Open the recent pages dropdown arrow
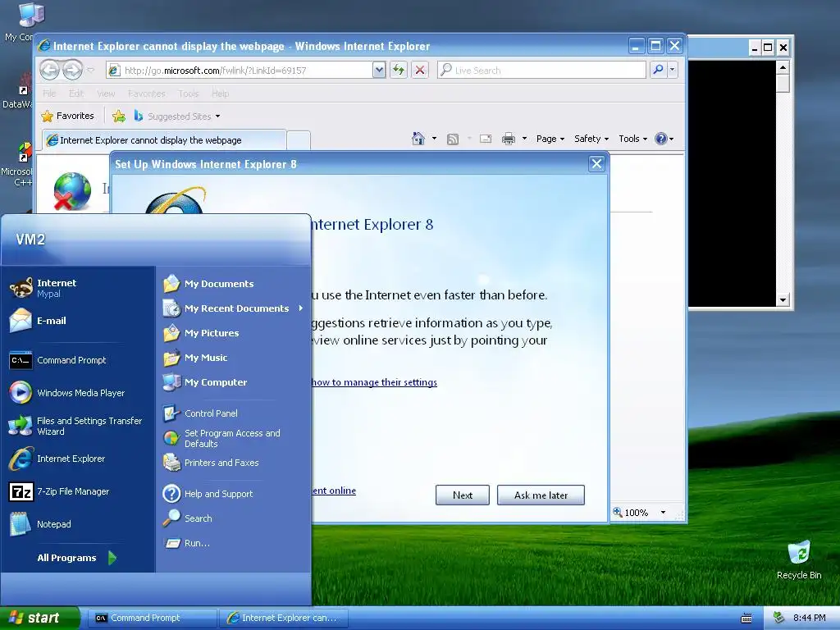 tap(90, 70)
